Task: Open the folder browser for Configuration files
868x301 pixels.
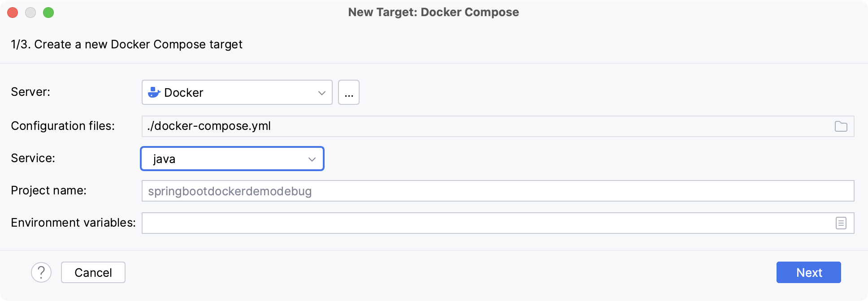Action: (841, 126)
